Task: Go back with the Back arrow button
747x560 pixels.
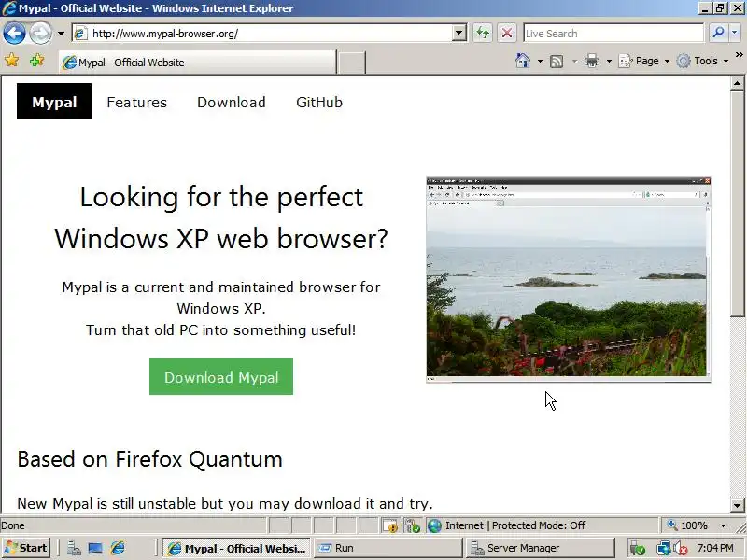Action: tap(14, 34)
